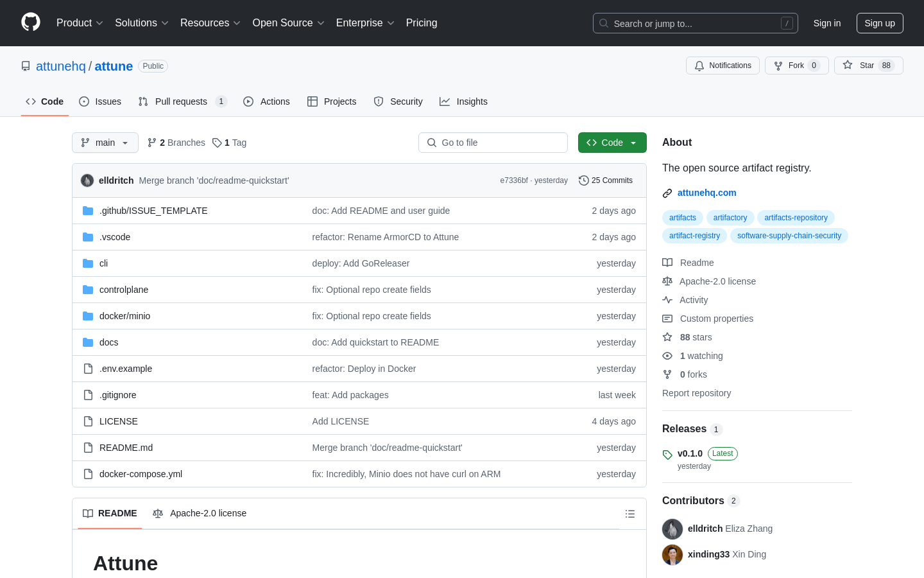924x578 pixels.
Task: Click the file icon for .env.example
Action: tap(88, 369)
